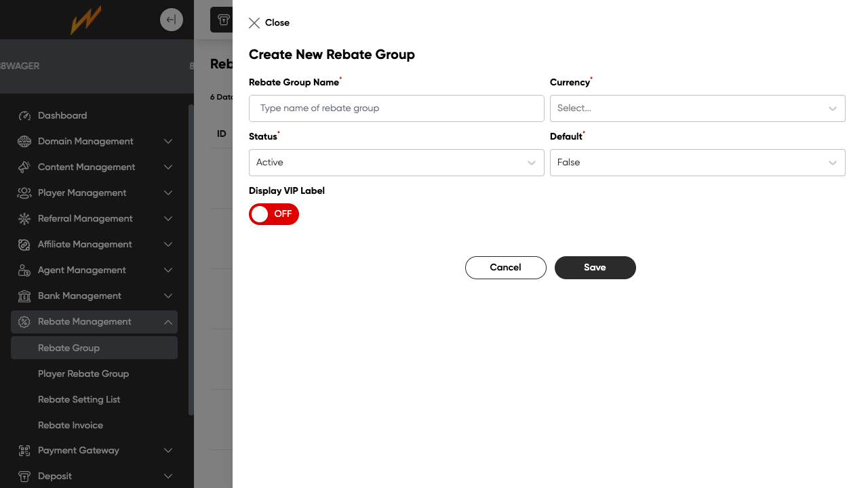The width and height of the screenshot is (868, 488).
Task: Click the Deposit box icon in the sidebar
Action: [24, 476]
